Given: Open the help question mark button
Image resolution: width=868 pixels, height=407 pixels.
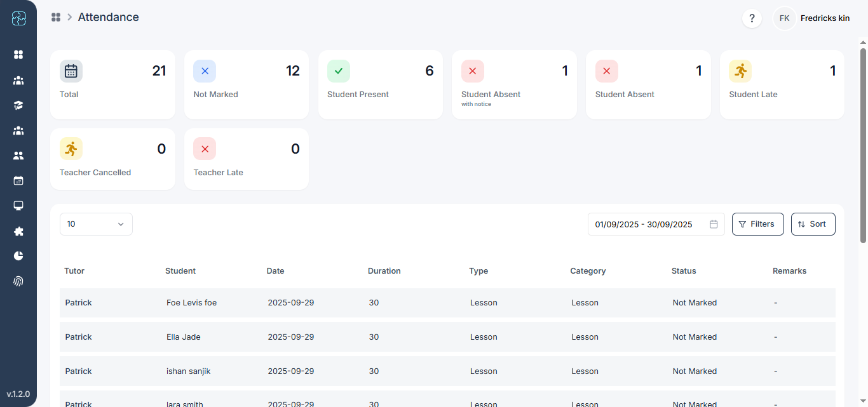Looking at the screenshot, I should click(x=752, y=18).
